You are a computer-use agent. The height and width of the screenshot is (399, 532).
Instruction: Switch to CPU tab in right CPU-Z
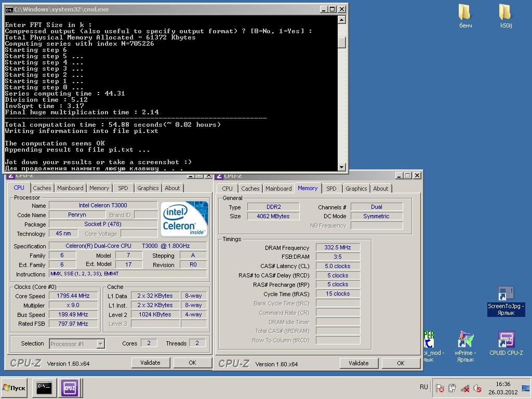pos(227,189)
